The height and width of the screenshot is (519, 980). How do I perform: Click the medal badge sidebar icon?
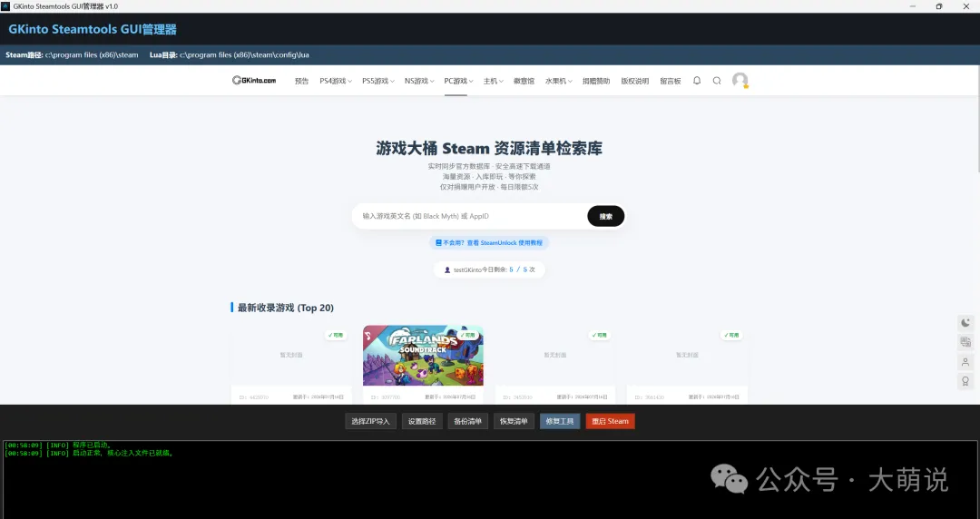point(965,381)
